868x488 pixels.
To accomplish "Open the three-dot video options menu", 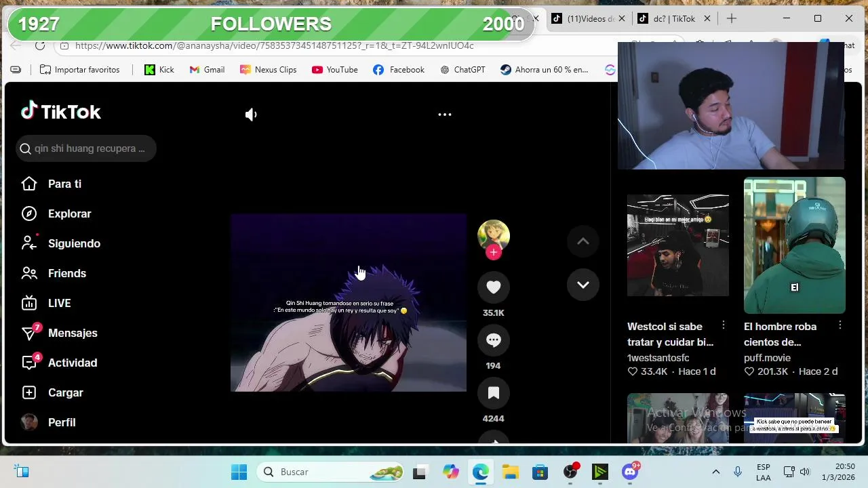I will 445,115.
